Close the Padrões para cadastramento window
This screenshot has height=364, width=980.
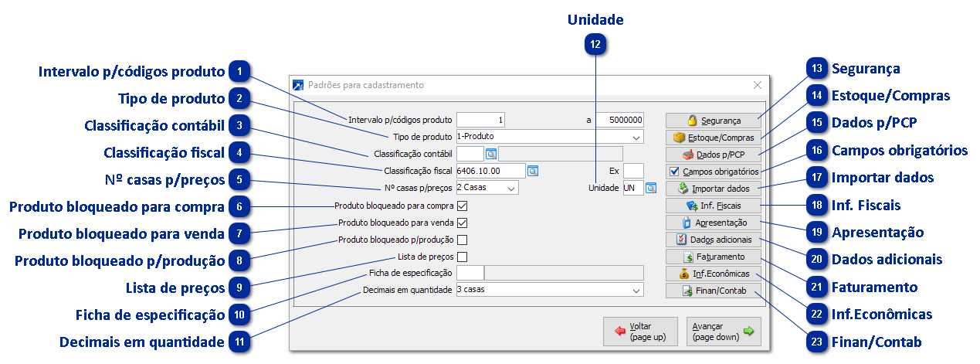coord(757,85)
